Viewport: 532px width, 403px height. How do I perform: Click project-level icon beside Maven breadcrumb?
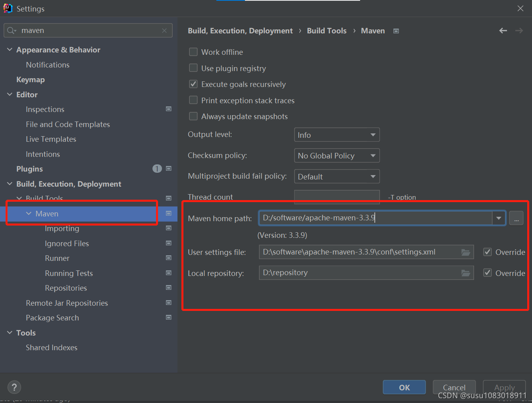tap(396, 31)
